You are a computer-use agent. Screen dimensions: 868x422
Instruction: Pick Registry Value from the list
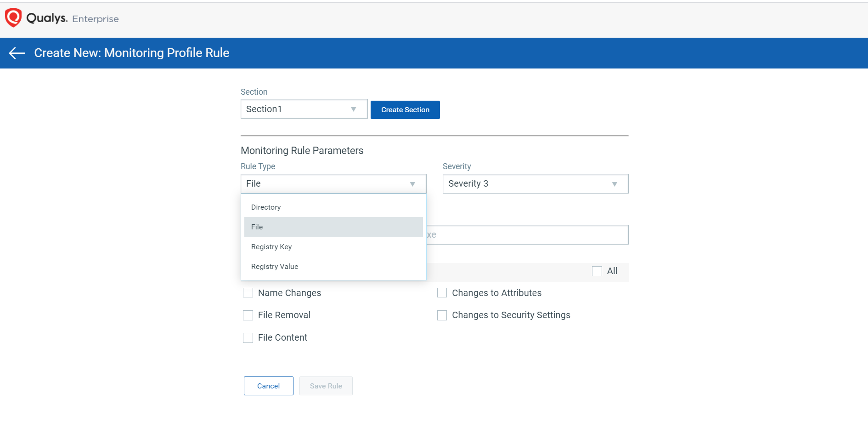pyautogui.click(x=275, y=267)
